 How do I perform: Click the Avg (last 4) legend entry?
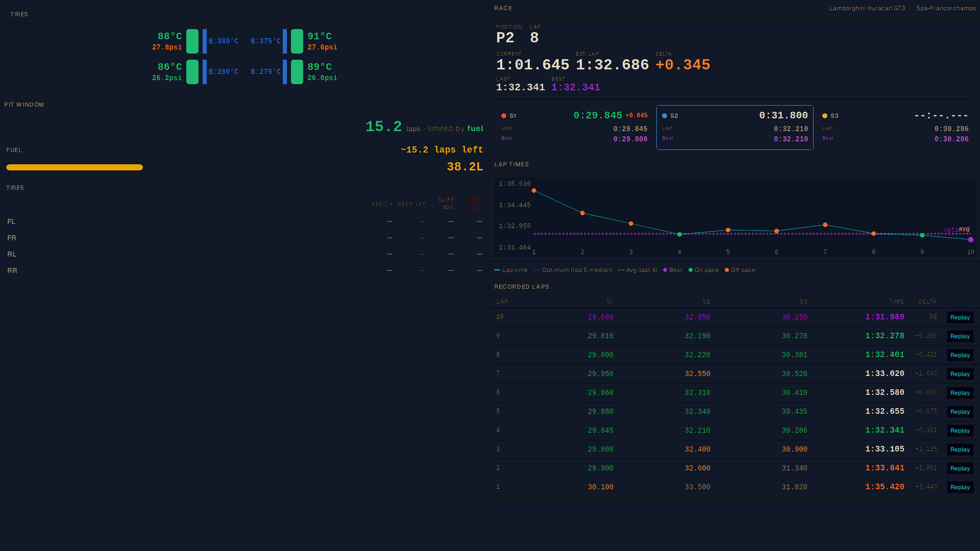(x=638, y=270)
